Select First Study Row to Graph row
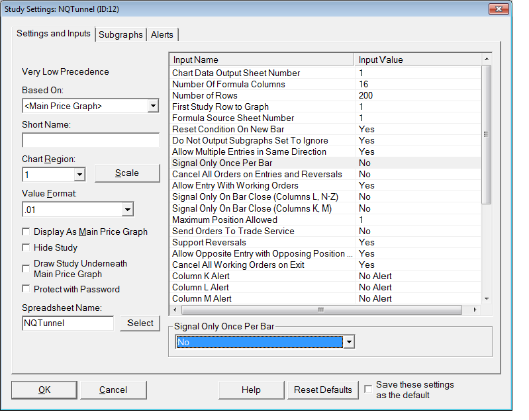Viewport: 529px width, 420px height. click(326, 107)
